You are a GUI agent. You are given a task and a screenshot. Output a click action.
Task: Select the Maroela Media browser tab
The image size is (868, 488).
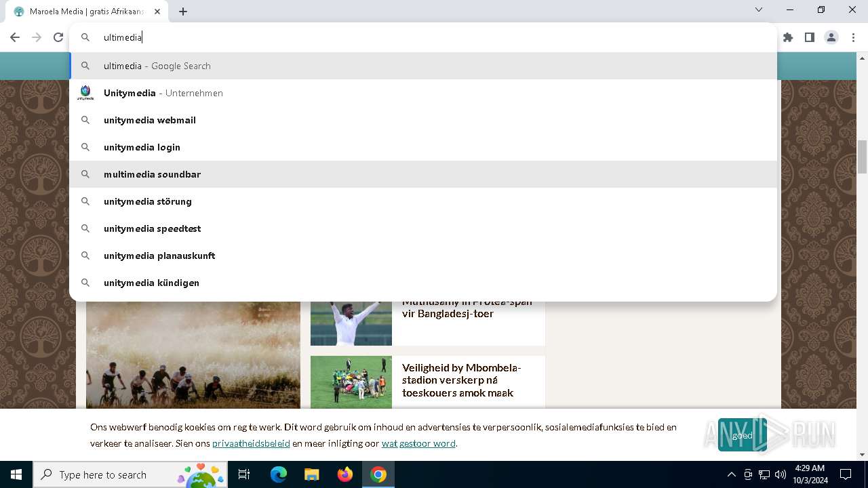click(x=87, y=12)
